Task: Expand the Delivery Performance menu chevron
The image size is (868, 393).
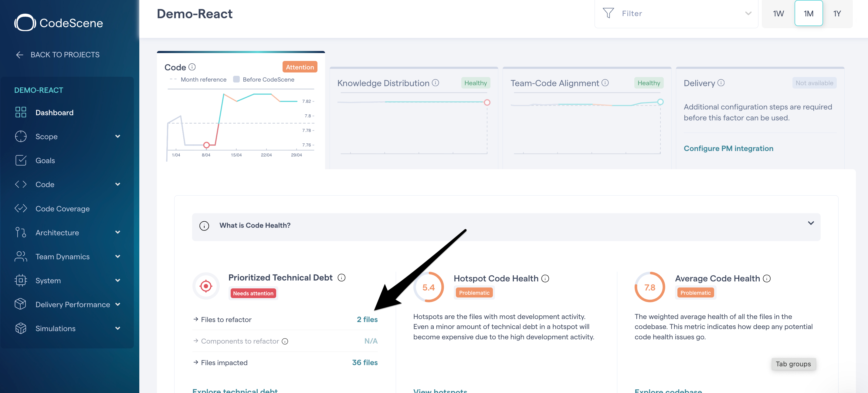Action: tap(117, 304)
